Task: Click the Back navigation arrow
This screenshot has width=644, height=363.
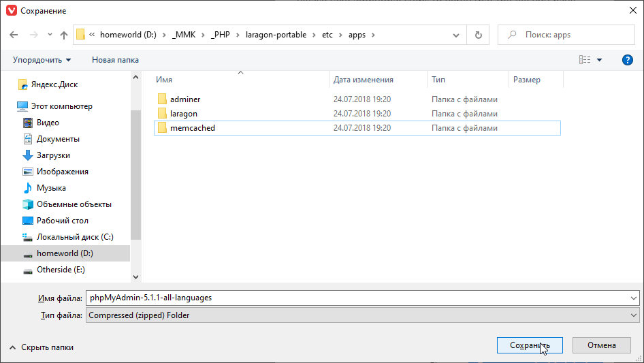Action: tap(14, 35)
